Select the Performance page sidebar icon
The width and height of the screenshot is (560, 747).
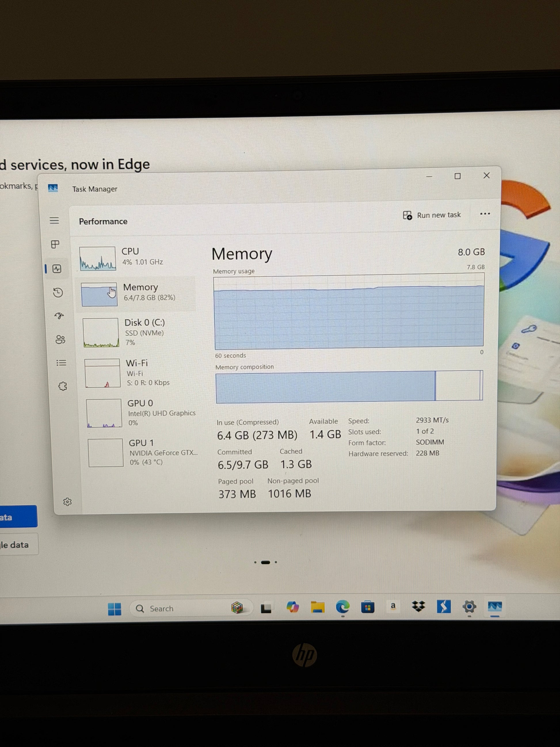click(x=57, y=269)
